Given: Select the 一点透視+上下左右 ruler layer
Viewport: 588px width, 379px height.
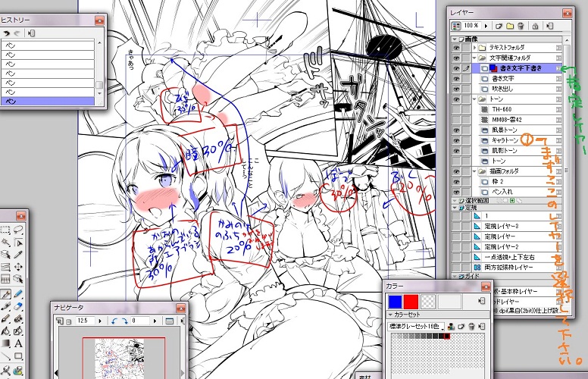Looking at the screenshot, I should tap(517, 257).
